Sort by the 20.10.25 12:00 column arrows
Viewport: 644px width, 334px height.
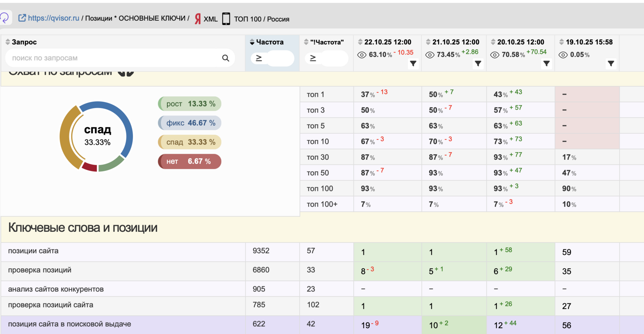[493, 42]
